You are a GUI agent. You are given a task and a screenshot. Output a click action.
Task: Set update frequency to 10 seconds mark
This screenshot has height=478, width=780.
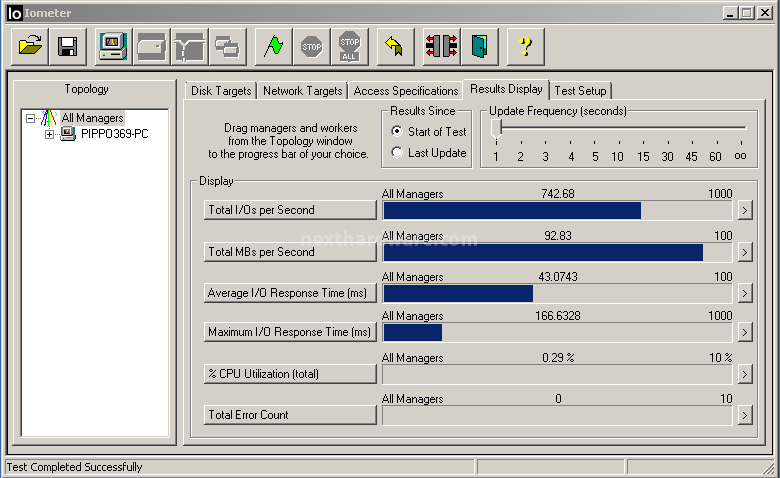pos(617,157)
